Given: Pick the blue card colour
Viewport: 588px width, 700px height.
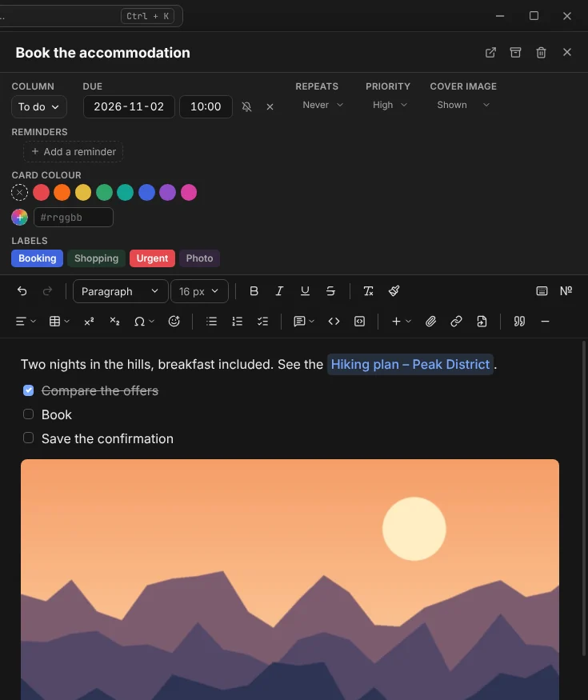Looking at the screenshot, I should 146,193.
